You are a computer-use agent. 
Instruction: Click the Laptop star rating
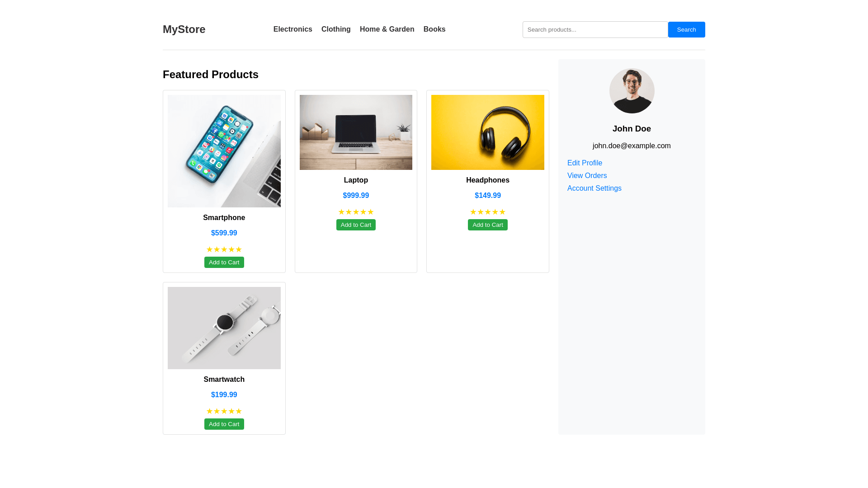pyautogui.click(x=356, y=212)
